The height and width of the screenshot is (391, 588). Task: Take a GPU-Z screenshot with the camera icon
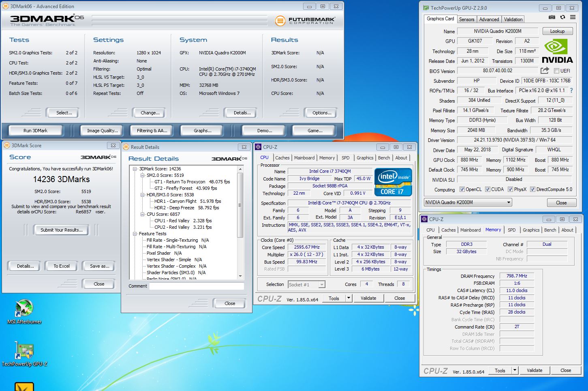tap(552, 17)
